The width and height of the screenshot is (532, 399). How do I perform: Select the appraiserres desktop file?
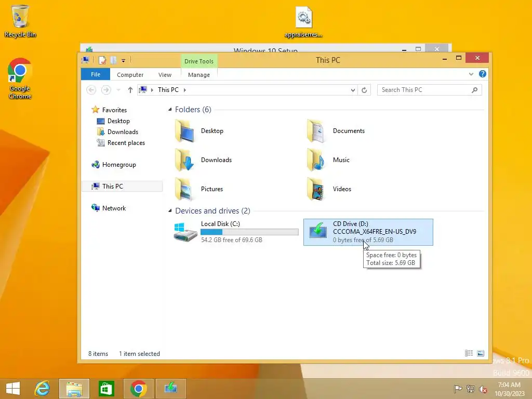pyautogui.click(x=303, y=22)
